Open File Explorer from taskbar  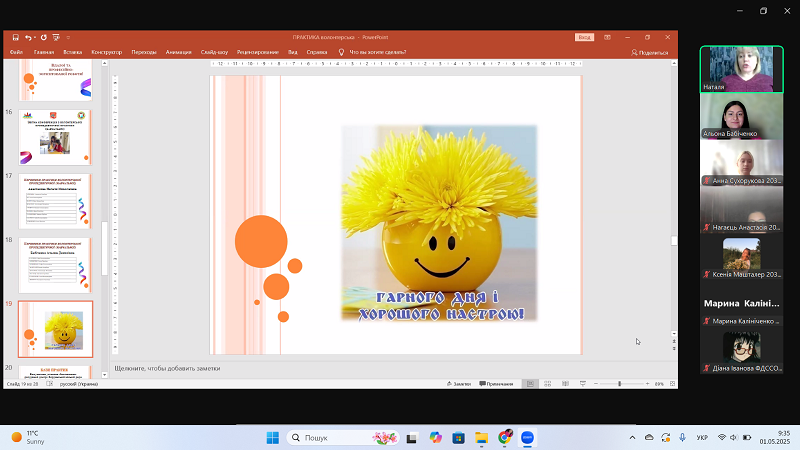[x=481, y=438]
